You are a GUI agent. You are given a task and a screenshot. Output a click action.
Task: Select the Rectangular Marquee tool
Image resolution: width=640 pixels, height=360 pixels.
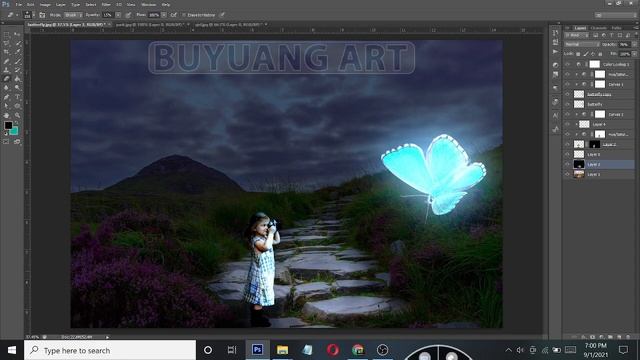[7, 35]
